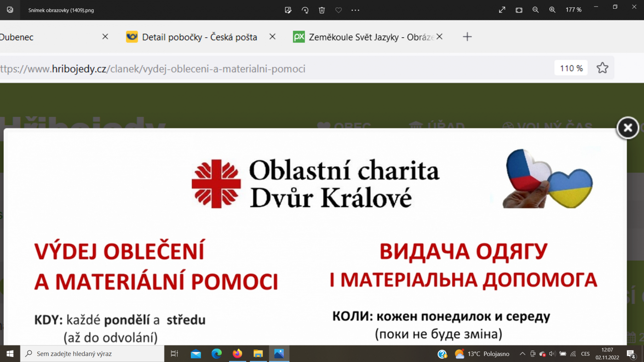This screenshot has width=644, height=362.
Task: Click text (поки не буде зміна)
Action: (x=438, y=334)
